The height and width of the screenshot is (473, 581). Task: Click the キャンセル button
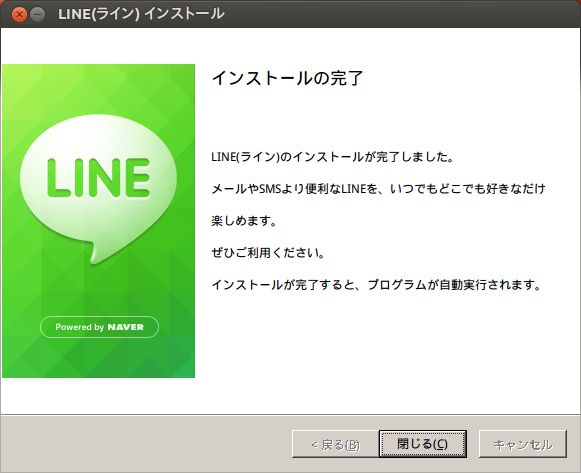(x=522, y=444)
